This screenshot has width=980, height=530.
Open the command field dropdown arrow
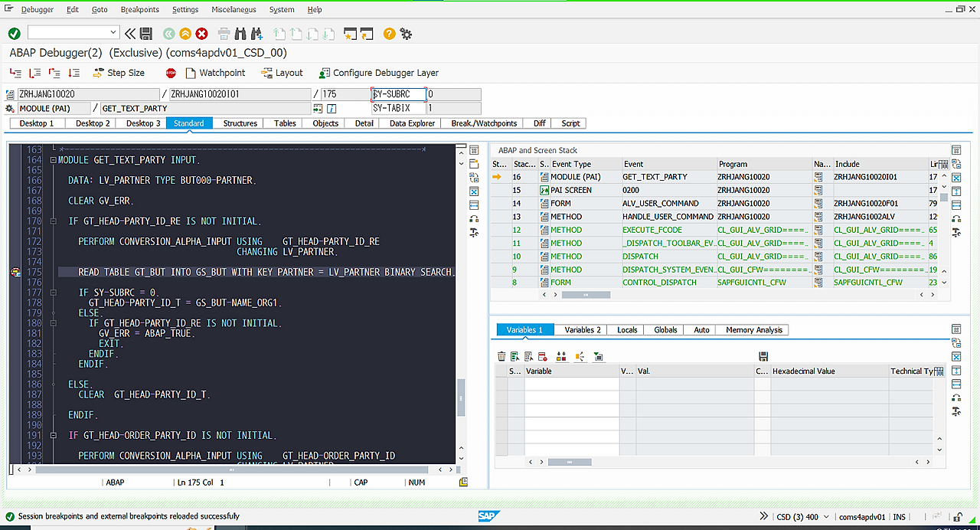tap(114, 32)
